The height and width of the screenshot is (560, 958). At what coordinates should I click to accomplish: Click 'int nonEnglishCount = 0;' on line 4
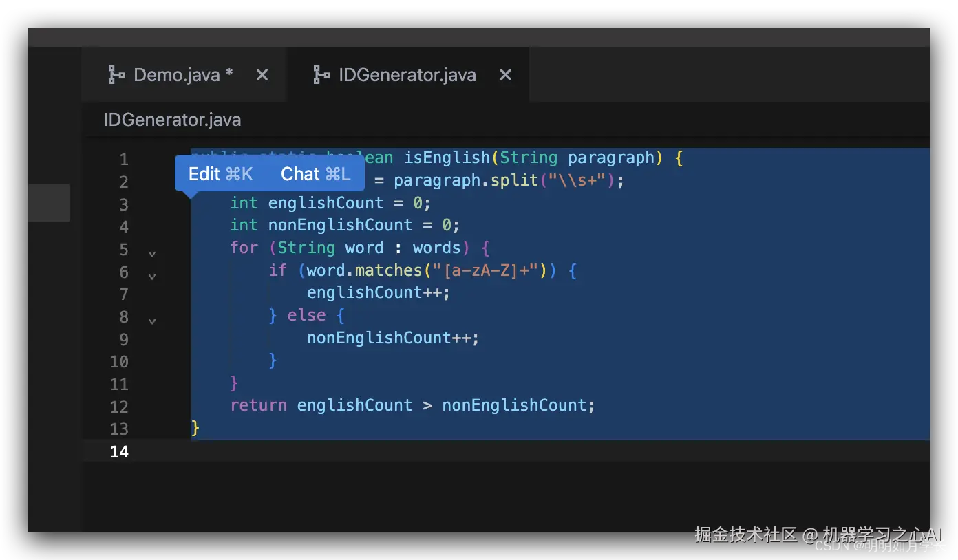click(x=345, y=225)
